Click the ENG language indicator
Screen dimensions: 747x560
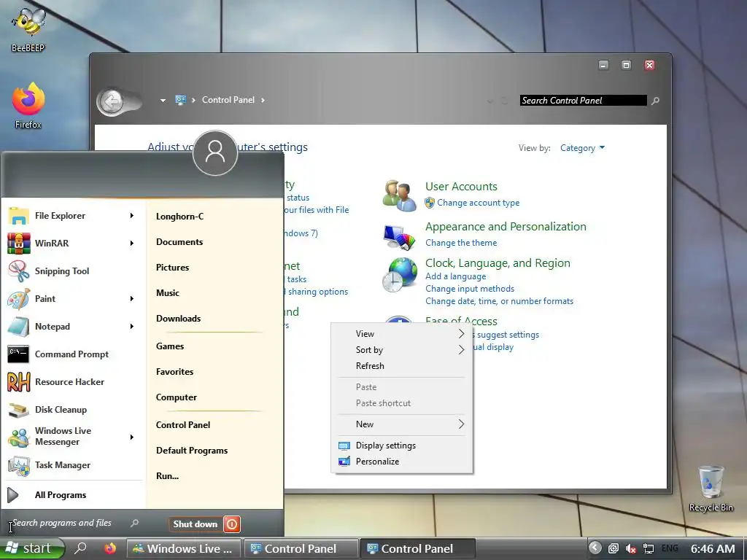click(670, 548)
